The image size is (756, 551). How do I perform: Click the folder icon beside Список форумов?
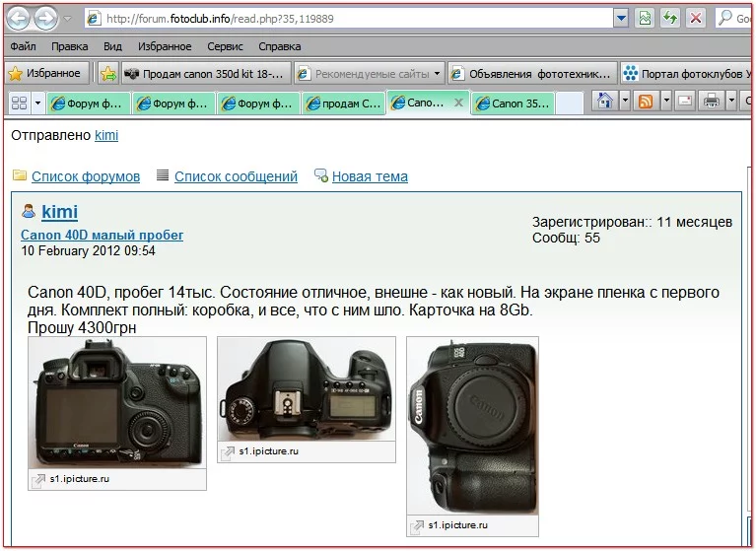[x=20, y=175]
